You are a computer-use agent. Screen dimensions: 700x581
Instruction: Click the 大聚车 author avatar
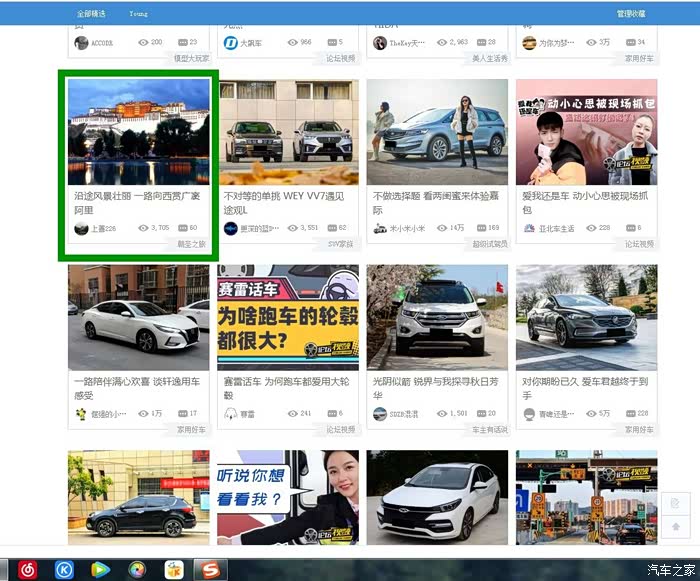(230, 43)
